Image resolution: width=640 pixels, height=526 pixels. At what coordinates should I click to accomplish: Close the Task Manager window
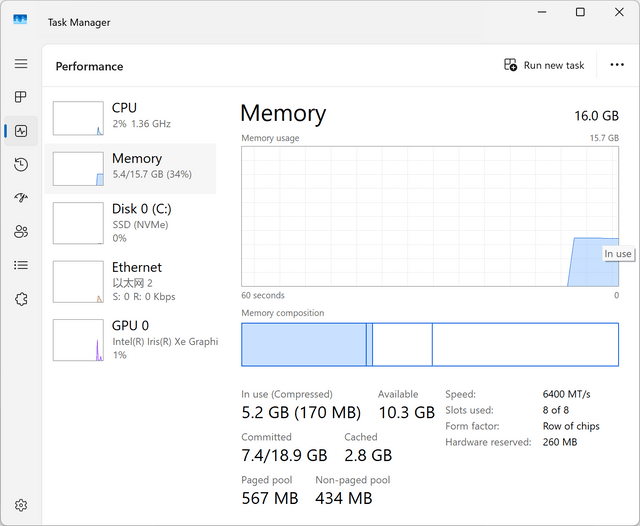[x=619, y=12]
